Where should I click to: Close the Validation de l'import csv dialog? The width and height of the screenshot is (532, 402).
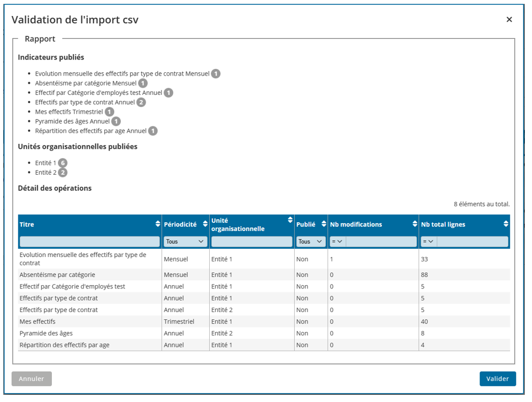point(509,20)
